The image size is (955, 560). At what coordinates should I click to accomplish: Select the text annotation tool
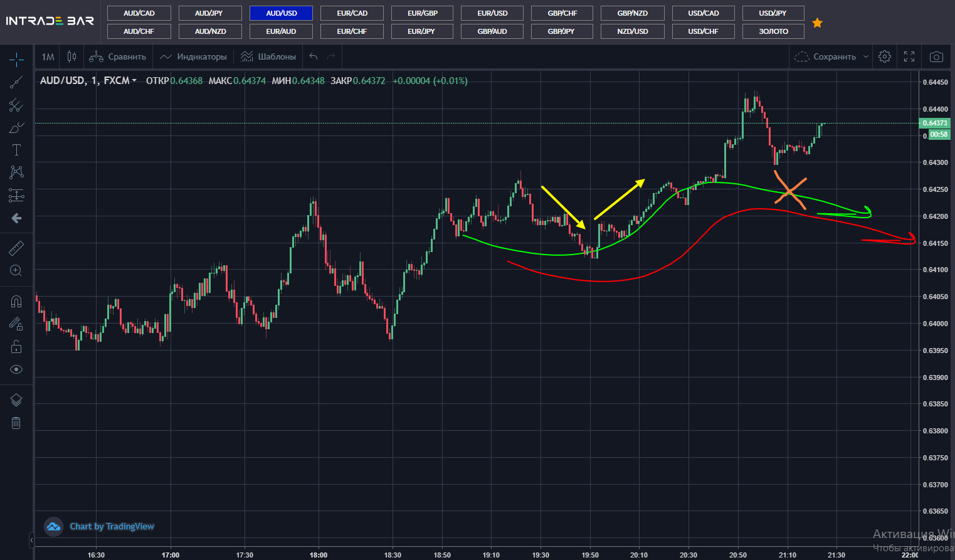16,150
